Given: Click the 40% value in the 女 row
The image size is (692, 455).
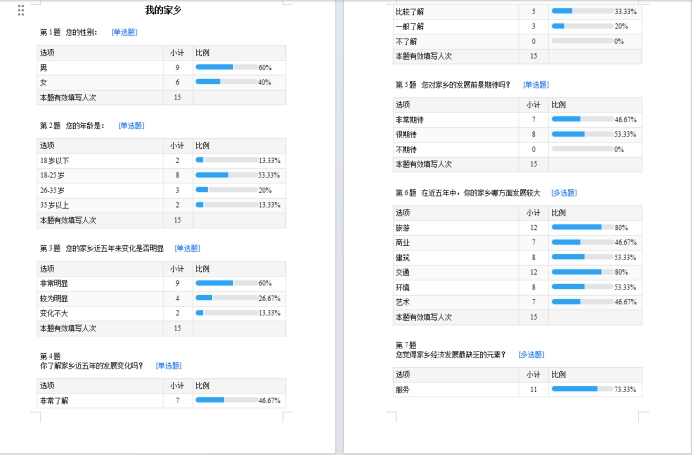Looking at the screenshot, I should tap(265, 83).
